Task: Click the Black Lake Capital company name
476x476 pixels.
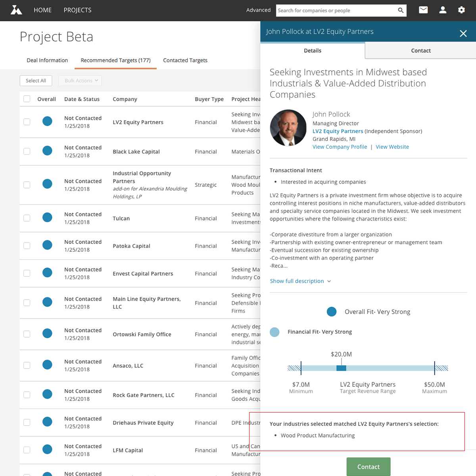Action: point(136,152)
